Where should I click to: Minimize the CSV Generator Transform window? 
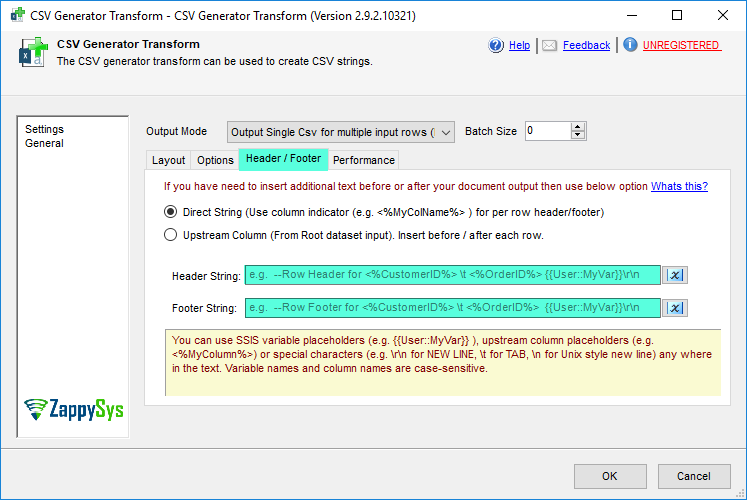[x=632, y=16]
